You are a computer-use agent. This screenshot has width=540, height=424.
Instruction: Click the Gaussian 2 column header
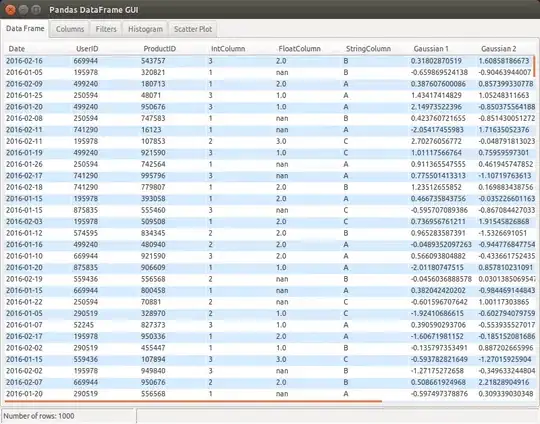pyautogui.click(x=498, y=49)
